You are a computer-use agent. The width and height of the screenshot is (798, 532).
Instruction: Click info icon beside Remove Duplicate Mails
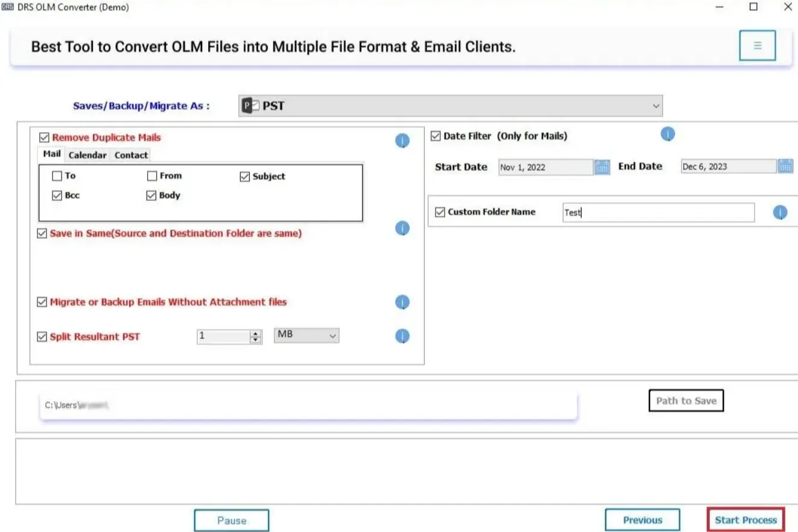click(402, 141)
